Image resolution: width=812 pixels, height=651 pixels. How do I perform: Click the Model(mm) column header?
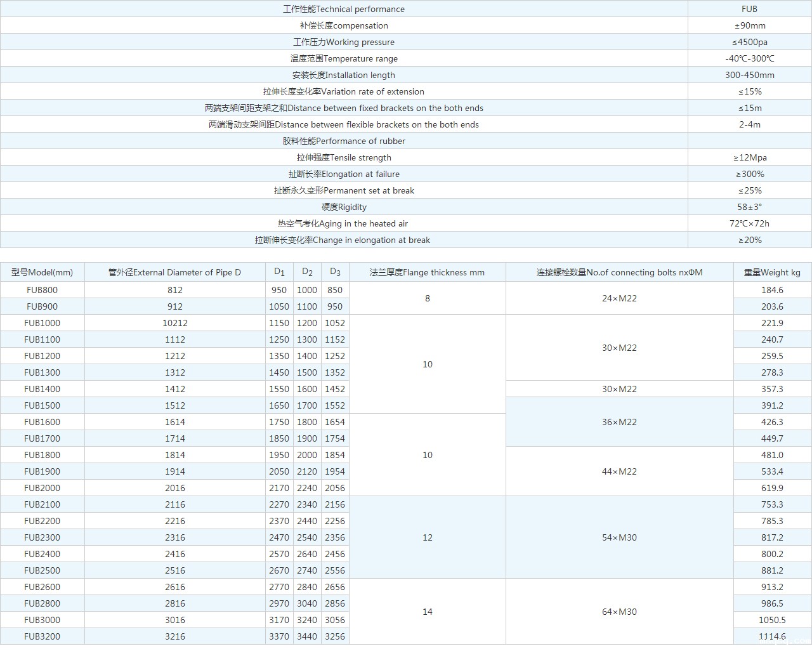[x=42, y=272]
